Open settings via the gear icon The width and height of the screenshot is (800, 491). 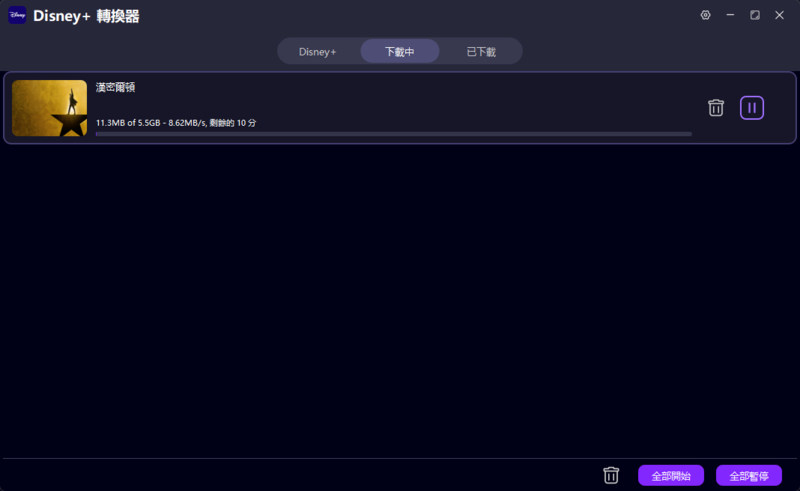[x=705, y=15]
